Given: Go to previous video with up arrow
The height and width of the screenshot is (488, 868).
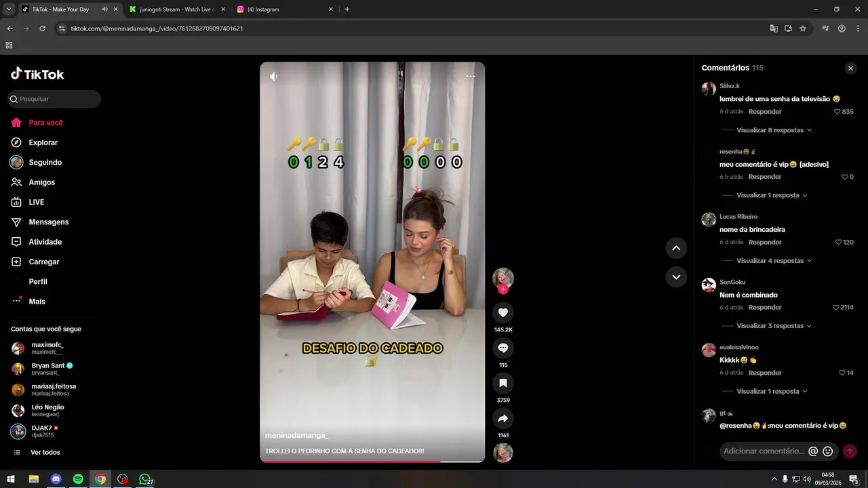Looking at the screenshot, I should pyautogui.click(x=676, y=248).
